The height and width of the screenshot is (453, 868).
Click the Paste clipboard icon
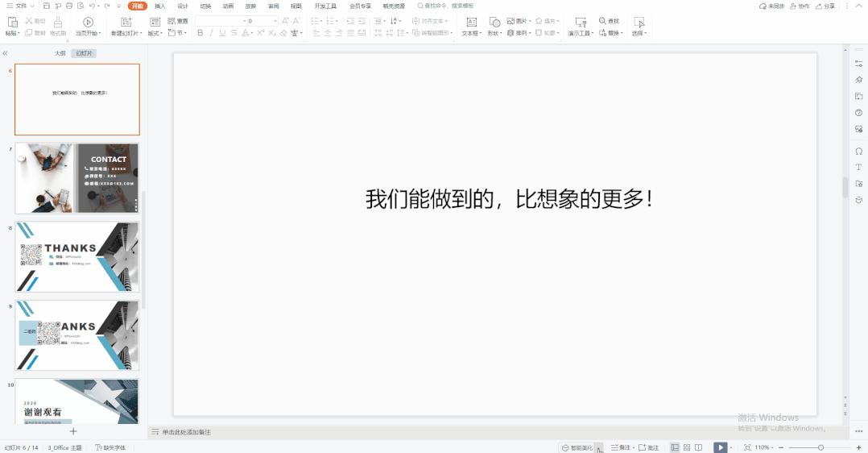[x=12, y=23]
